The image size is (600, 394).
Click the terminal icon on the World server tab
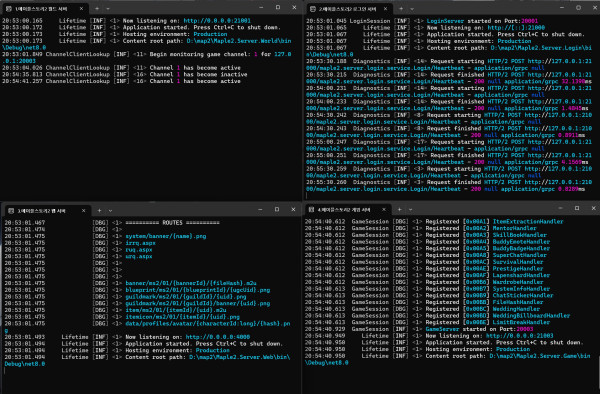[x=8, y=8]
